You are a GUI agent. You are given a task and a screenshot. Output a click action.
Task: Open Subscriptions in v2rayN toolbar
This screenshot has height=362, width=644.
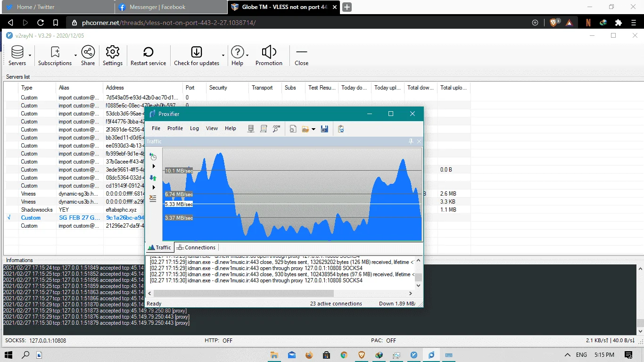pos(55,56)
